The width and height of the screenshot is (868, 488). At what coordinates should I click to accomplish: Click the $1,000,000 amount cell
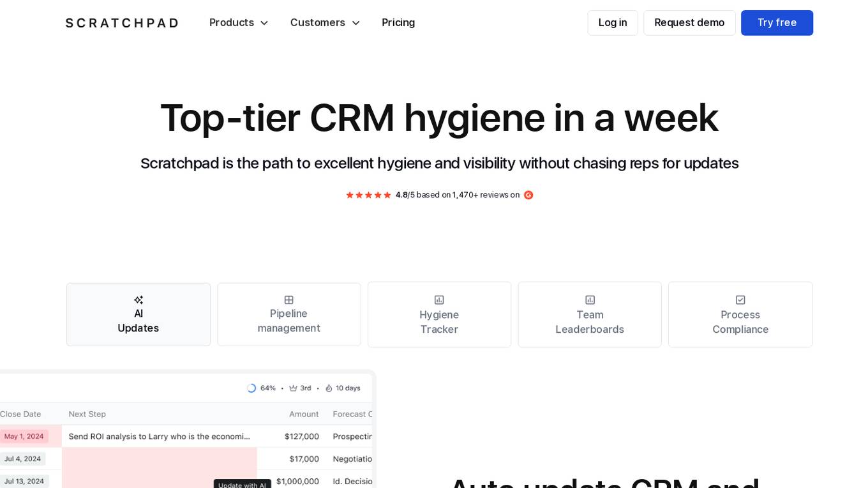tap(297, 481)
